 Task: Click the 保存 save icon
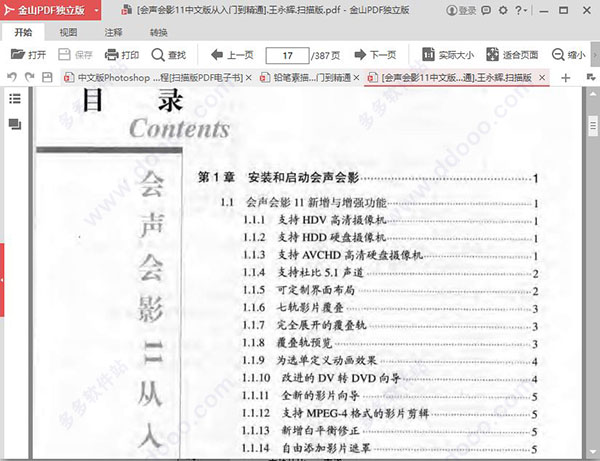pyautogui.click(x=64, y=55)
